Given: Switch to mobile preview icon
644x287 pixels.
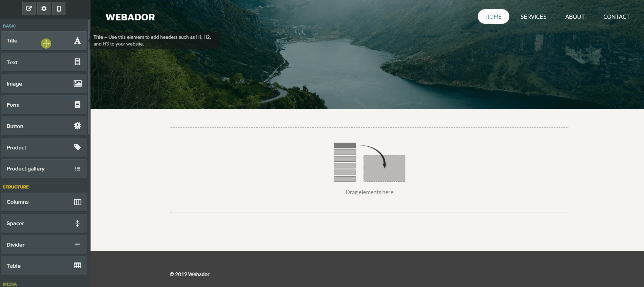Looking at the screenshot, I should click(59, 8).
